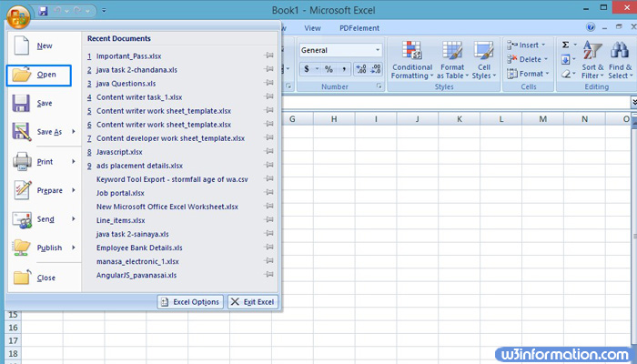Open New Microsoft Office Excel Worksheet.xlsx
Screen dimensions: 637x364
pos(167,207)
